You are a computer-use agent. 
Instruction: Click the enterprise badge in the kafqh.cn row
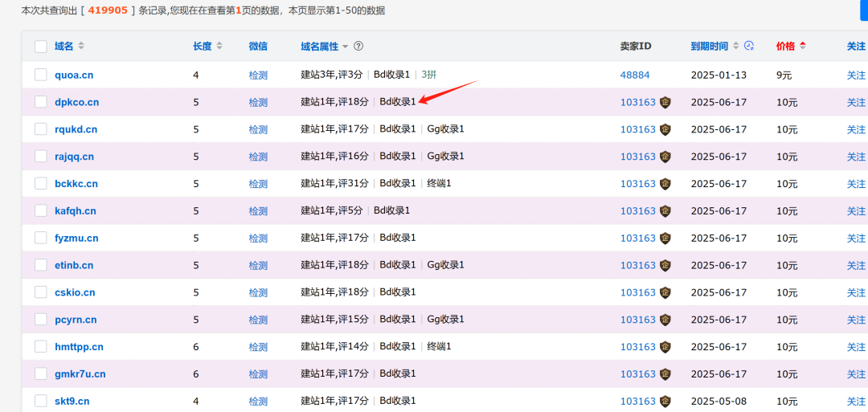point(665,210)
